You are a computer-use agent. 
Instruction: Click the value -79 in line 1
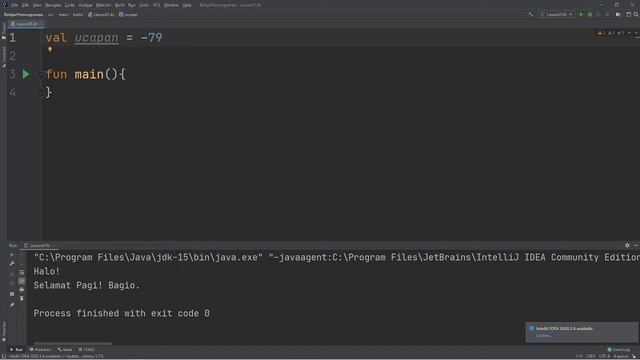(151, 38)
